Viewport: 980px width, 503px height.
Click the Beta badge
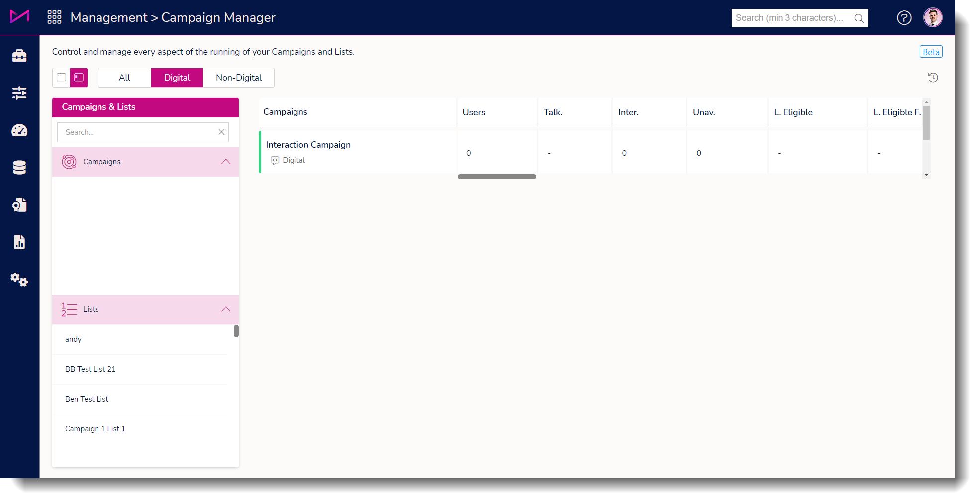click(931, 52)
